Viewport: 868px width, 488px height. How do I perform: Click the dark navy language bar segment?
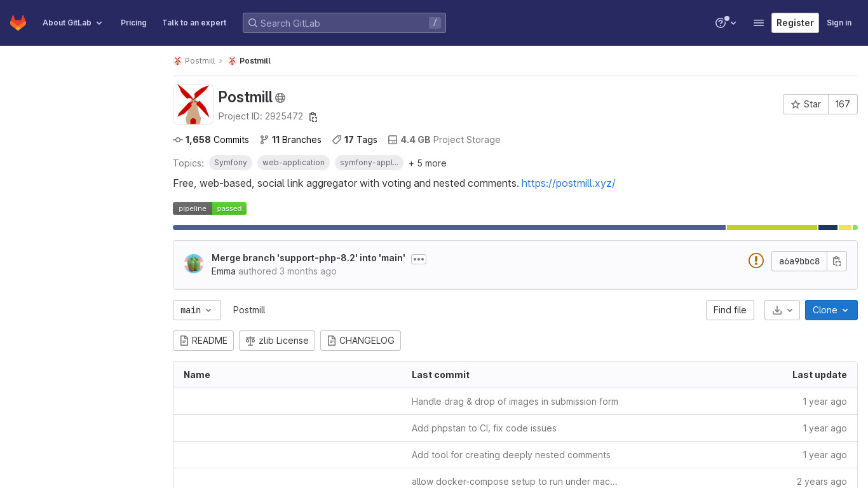click(828, 227)
